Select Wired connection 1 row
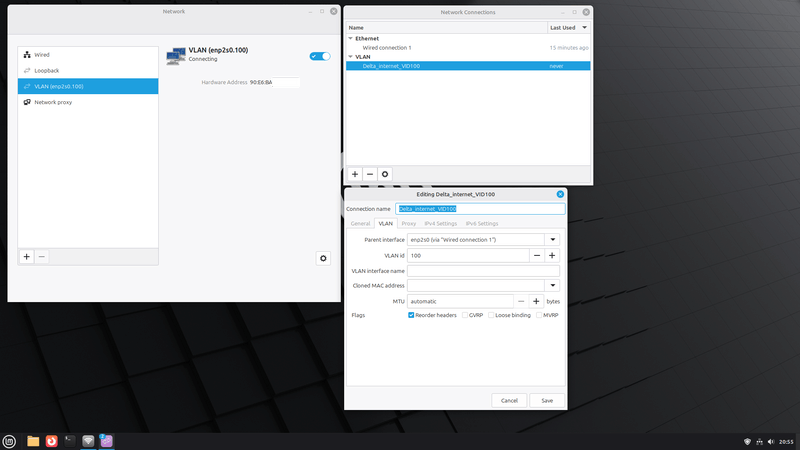 click(x=468, y=47)
